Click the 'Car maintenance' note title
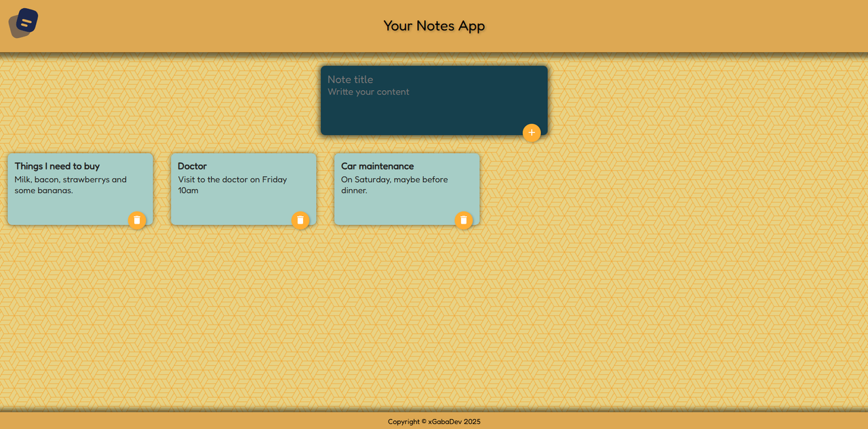 click(377, 166)
